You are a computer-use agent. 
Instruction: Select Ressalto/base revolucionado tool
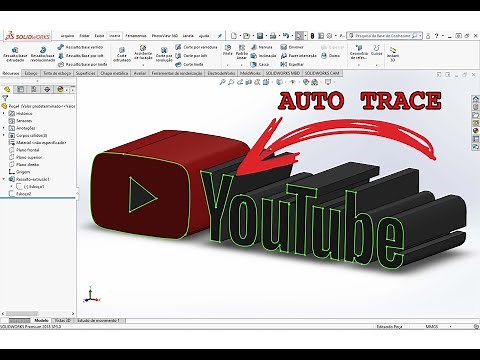42,54
